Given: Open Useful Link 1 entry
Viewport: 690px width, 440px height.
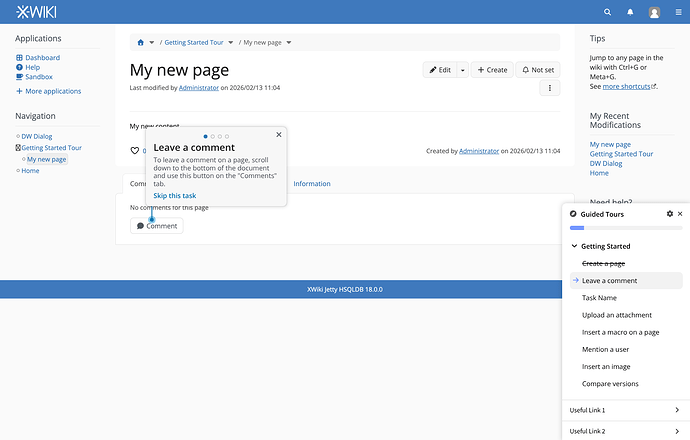Looking at the screenshot, I should click(626, 410).
